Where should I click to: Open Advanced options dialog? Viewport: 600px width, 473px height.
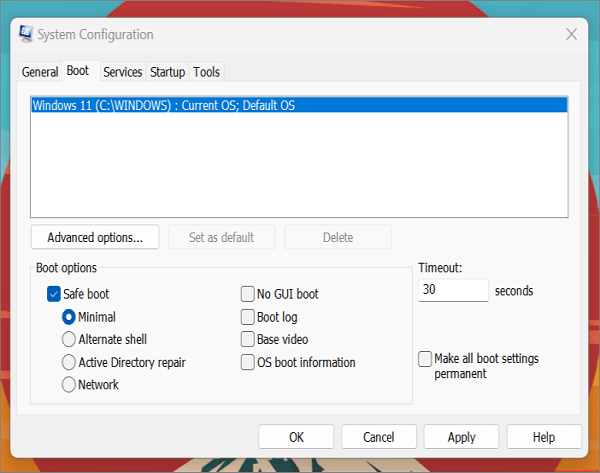point(95,237)
